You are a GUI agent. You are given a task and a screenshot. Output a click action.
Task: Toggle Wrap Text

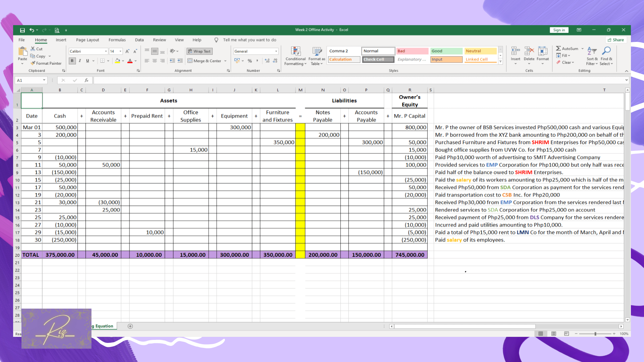click(x=200, y=51)
